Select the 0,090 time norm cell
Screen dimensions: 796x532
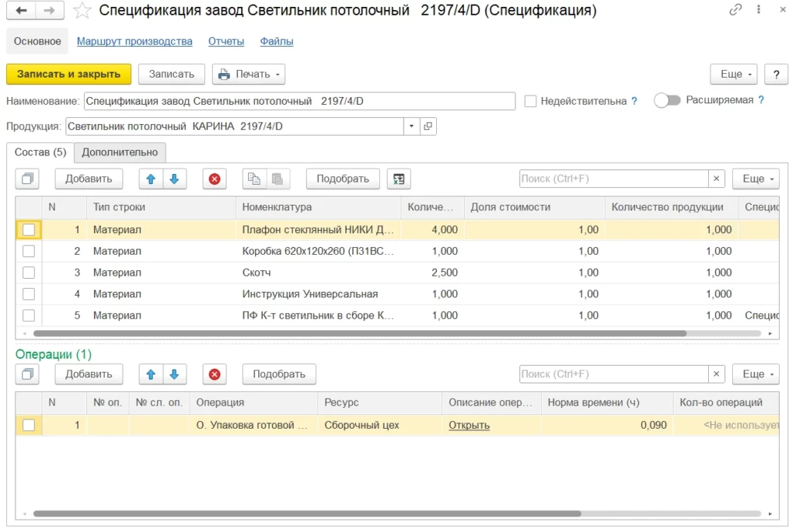pyautogui.click(x=607, y=425)
